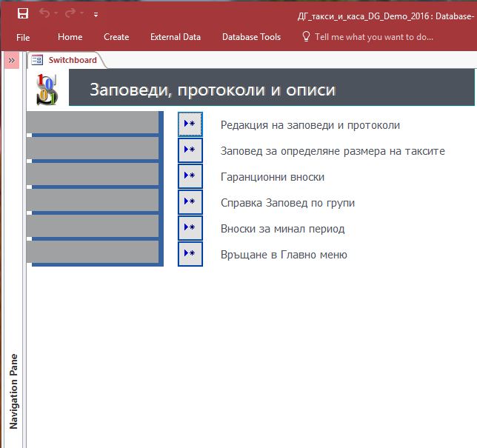Open the Create ribbon tab
The image size is (477, 448).
[x=116, y=36]
